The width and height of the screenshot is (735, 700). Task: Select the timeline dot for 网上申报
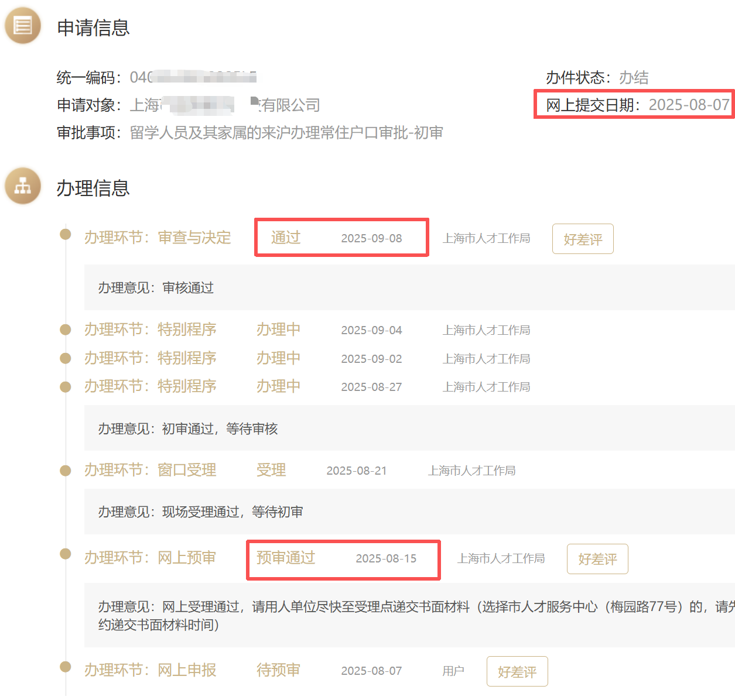click(x=66, y=667)
